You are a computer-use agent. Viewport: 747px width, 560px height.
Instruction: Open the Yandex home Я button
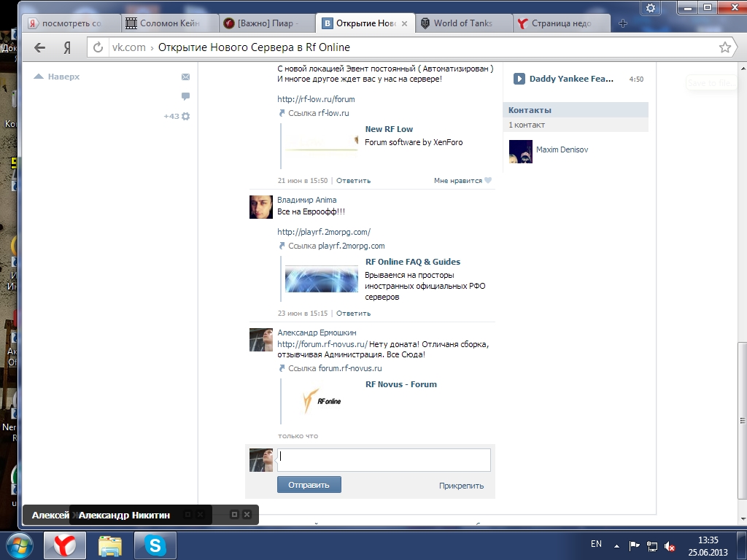(x=67, y=47)
